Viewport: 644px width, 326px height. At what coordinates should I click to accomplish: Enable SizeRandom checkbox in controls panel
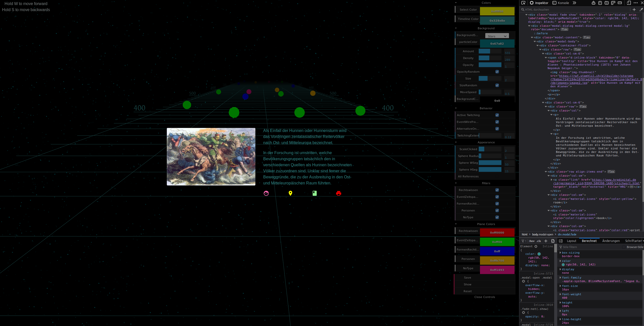pos(497,85)
